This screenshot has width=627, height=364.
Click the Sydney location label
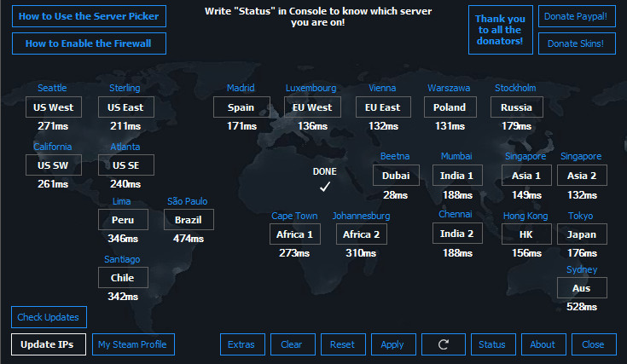coord(582,269)
